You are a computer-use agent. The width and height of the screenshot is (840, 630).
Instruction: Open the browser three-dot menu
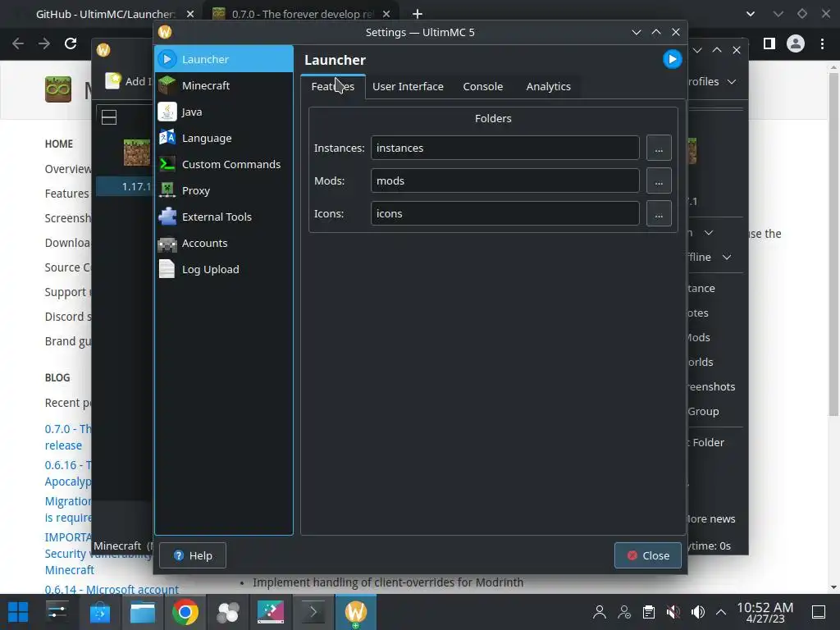(822, 43)
